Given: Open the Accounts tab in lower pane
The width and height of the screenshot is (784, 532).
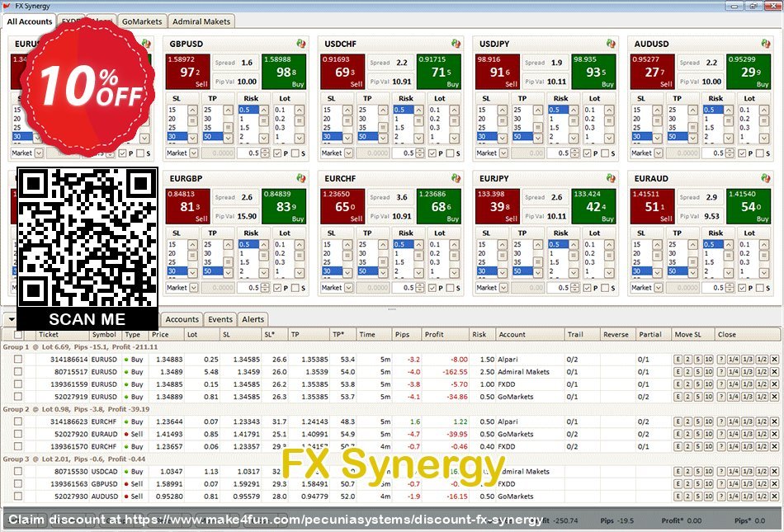Looking at the screenshot, I should pyautogui.click(x=182, y=319).
